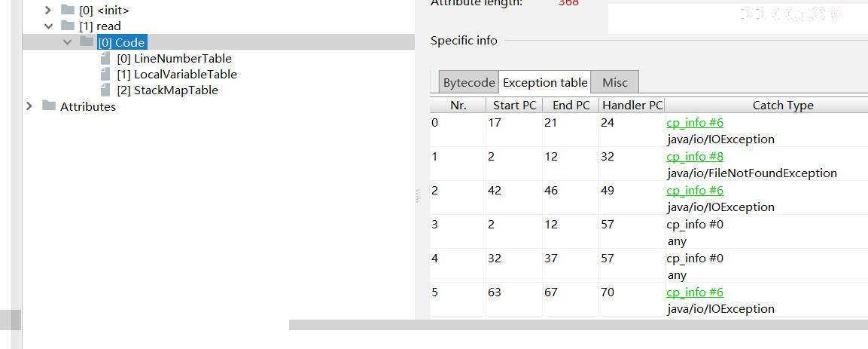The width and height of the screenshot is (868, 349).
Task: Follow cp_info #6 link in row 0
Action: [695, 122]
